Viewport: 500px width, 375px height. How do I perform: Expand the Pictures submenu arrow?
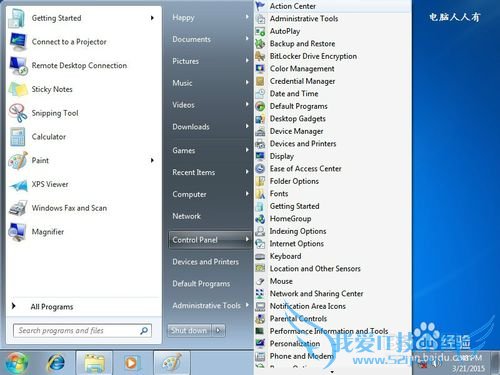247,61
